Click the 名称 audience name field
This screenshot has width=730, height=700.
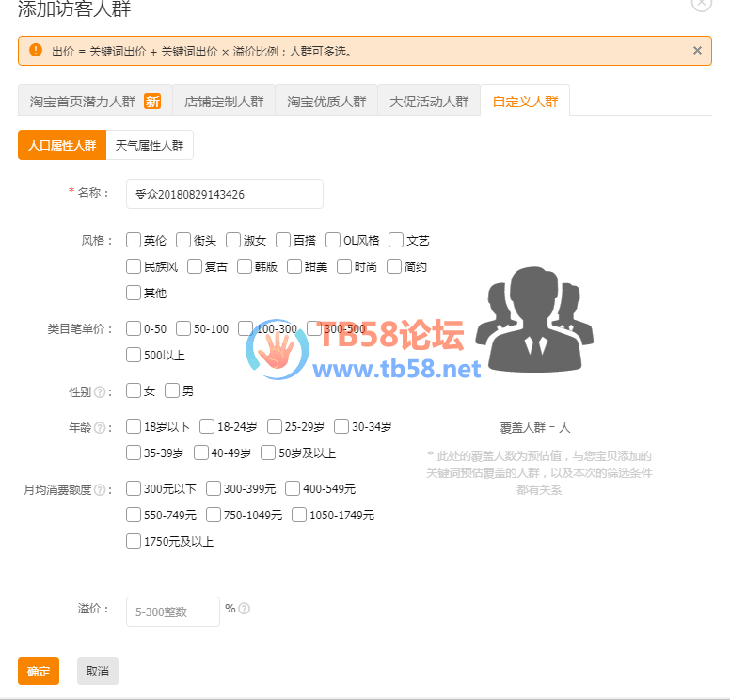[225, 194]
